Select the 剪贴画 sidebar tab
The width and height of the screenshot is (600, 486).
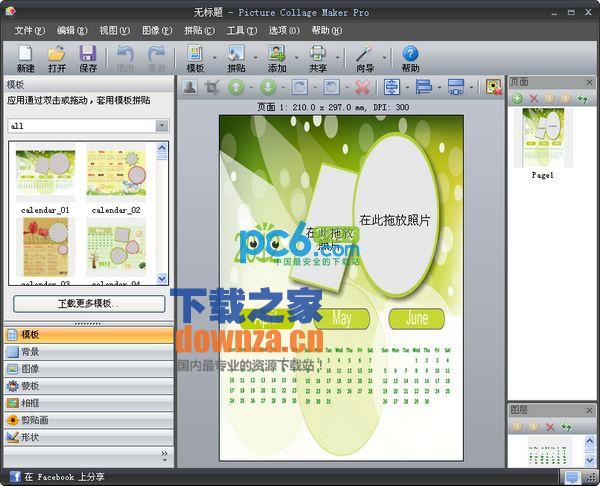89,420
